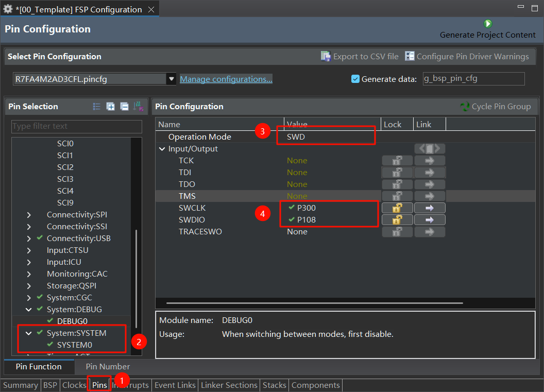The image size is (544, 392).
Task: Open the R7FA4M2AD3CFL.pincfg dropdown
Action: 172,79
